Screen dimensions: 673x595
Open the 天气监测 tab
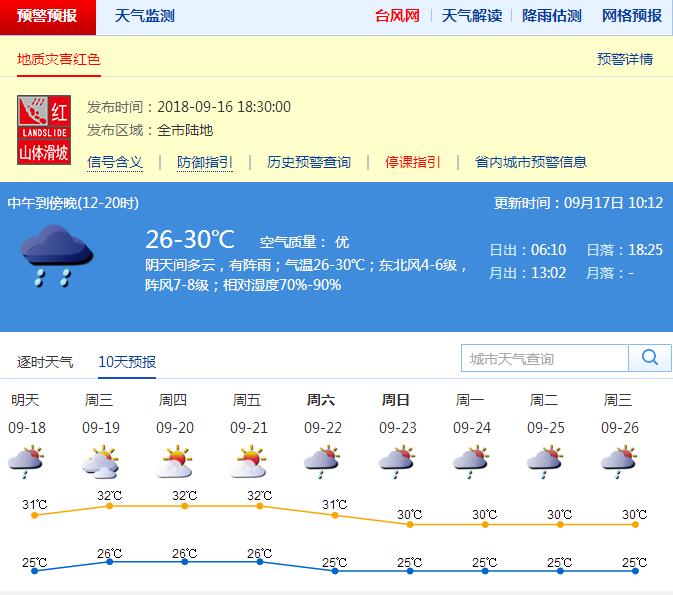[144, 16]
